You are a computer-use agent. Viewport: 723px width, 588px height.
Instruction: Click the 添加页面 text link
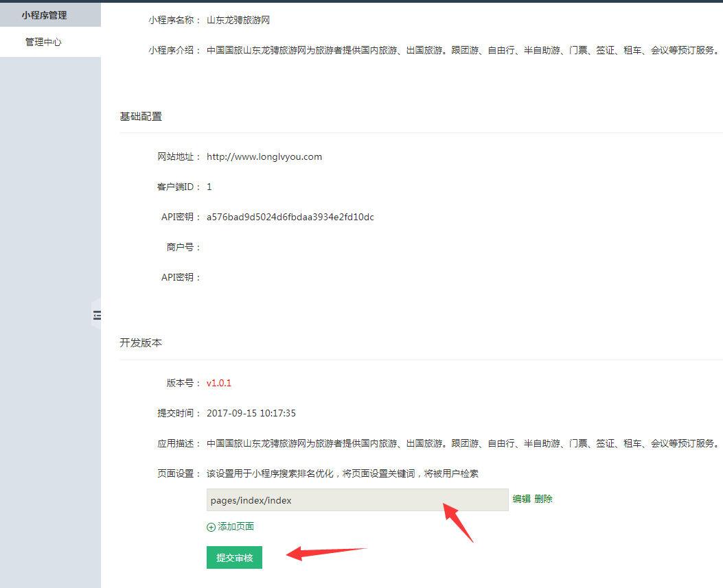[x=236, y=527]
